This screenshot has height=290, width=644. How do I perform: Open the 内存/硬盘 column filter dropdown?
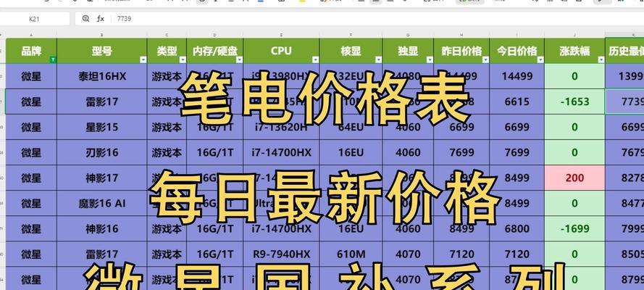239,60
